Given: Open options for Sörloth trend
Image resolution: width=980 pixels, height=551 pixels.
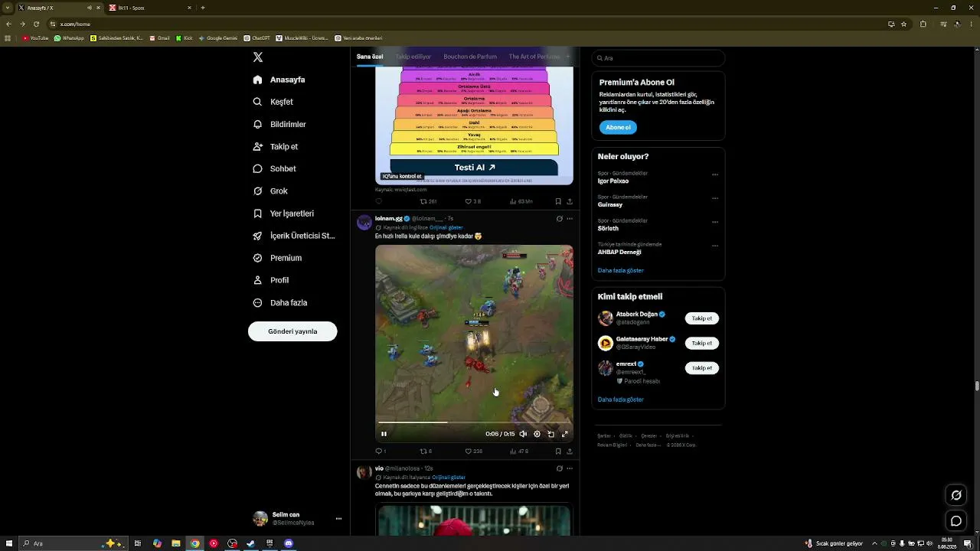Looking at the screenshot, I should click(715, 222).
